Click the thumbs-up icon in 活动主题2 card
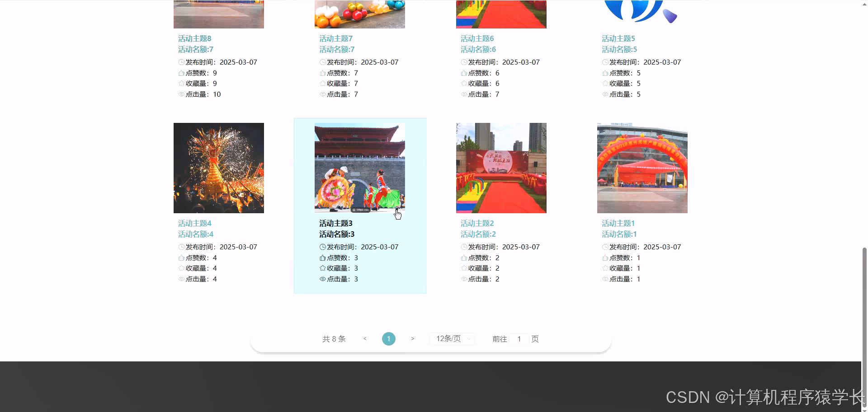Image resolution: width=868 pixels, height=412 pixels. pyautogui.click(x=464, y=258)
